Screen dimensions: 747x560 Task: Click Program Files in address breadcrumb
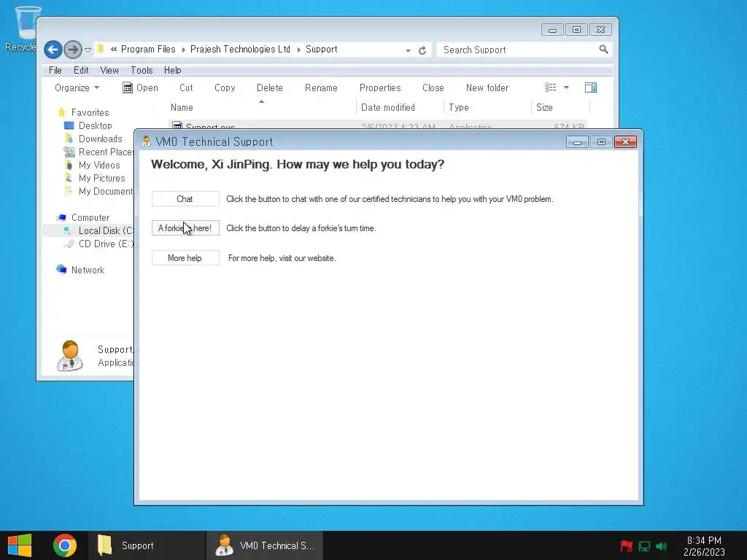tap(148, 49)
